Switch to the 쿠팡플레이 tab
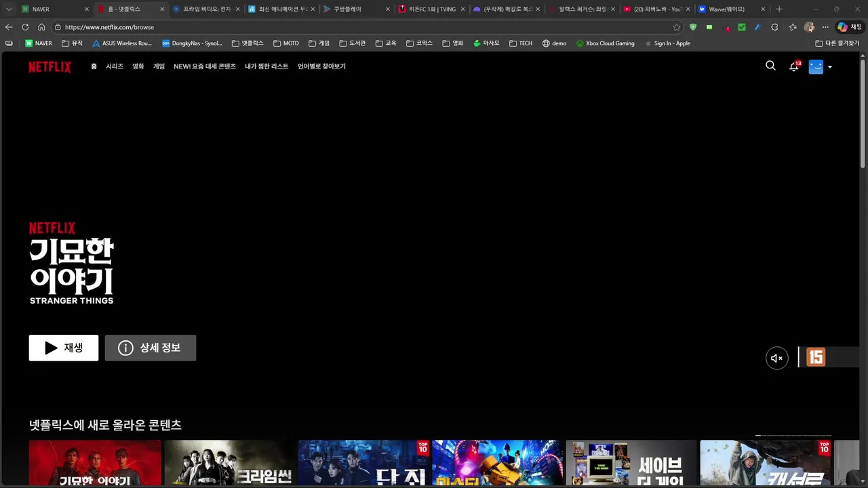The height and width of the screenshot is (488, 868). (x=355, y=9)
